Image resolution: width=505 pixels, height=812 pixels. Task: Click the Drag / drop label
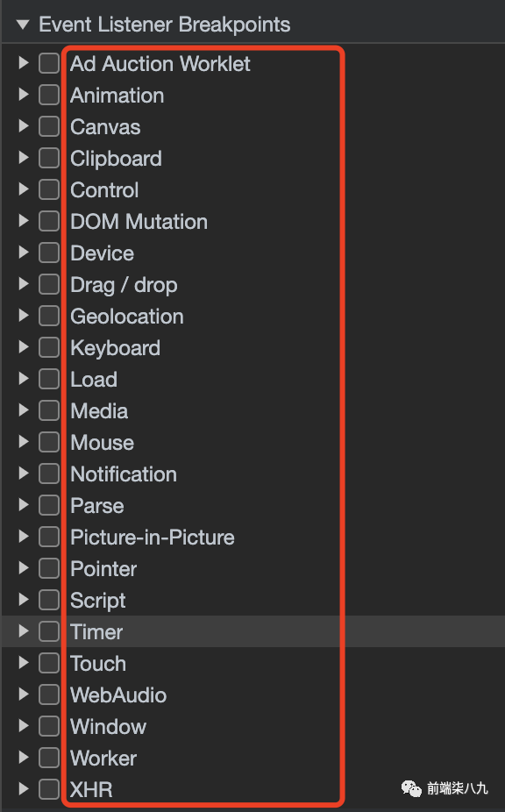(124, 285)
